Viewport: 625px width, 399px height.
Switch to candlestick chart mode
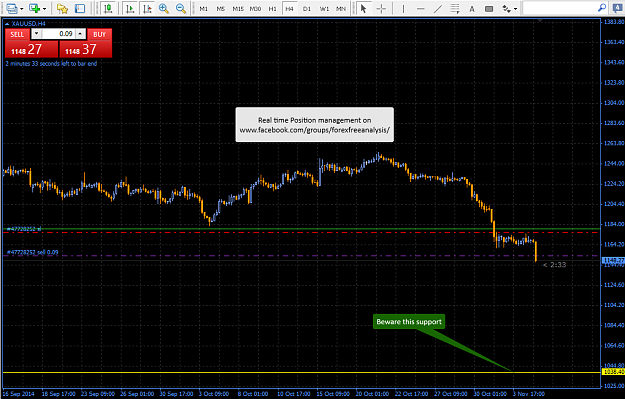108,8
